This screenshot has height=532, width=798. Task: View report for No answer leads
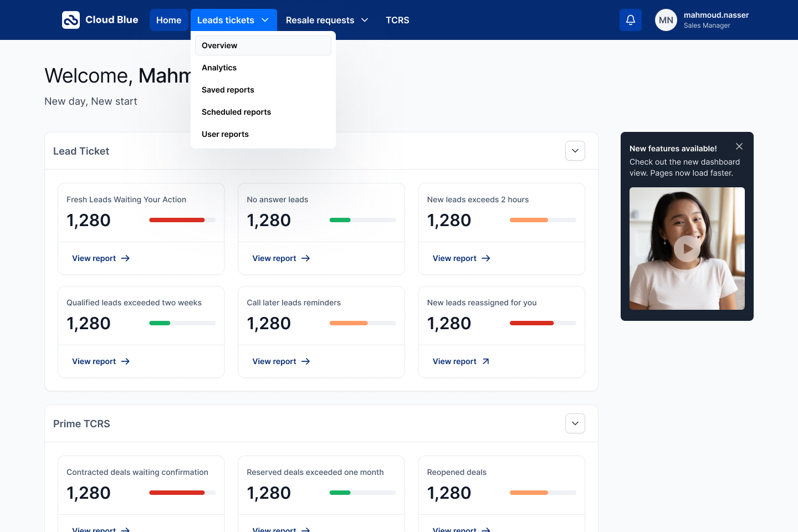click(281, 258)
